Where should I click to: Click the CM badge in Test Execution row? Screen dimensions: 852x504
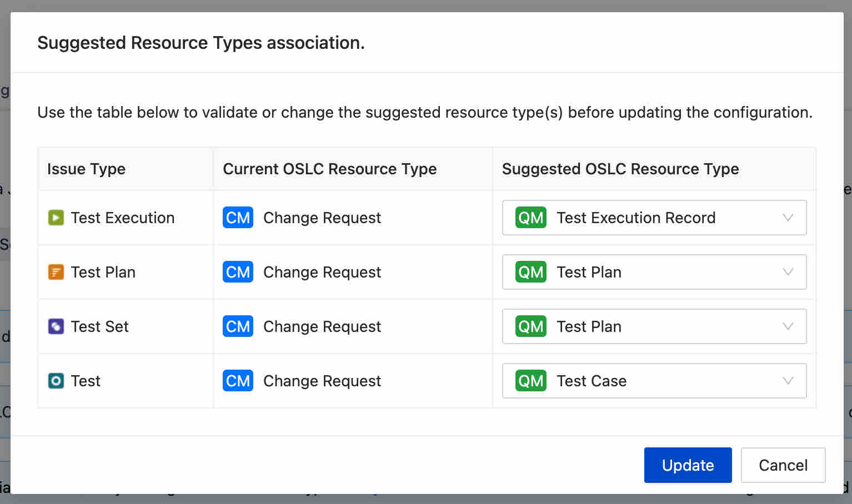pos(238,218)
